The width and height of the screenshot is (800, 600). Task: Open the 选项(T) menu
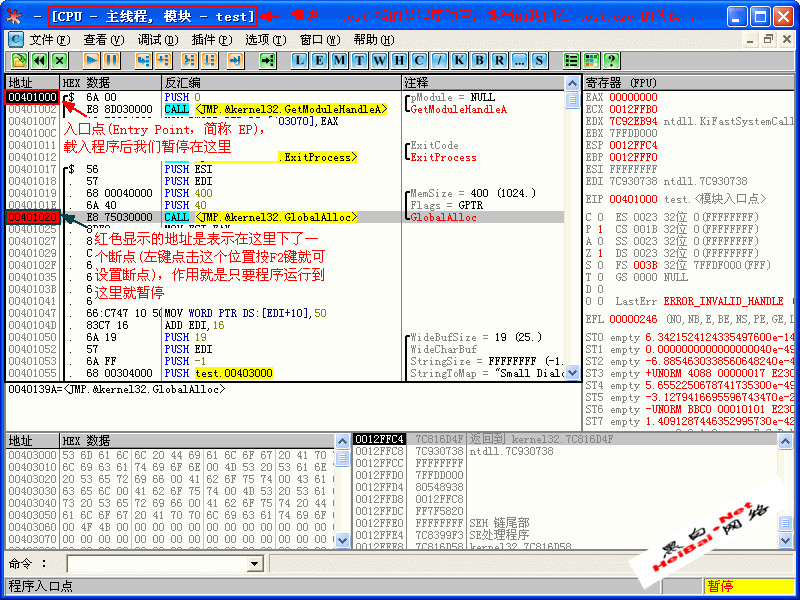266,40
